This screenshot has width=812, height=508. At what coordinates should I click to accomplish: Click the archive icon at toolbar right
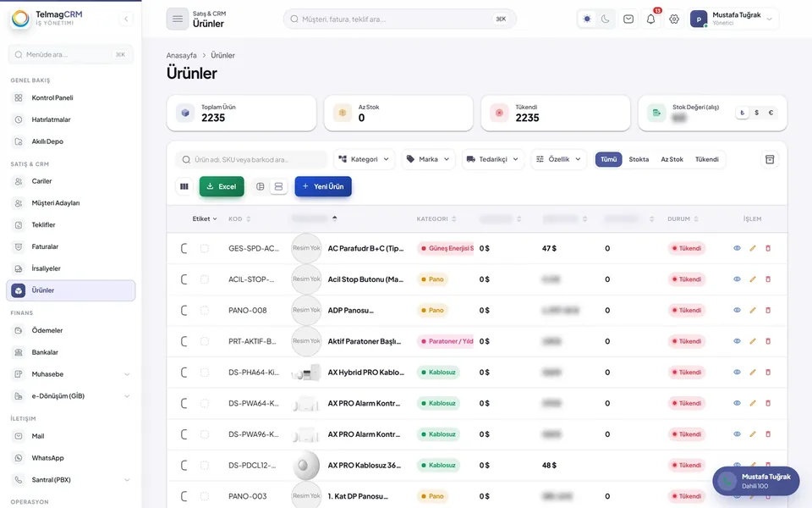[x=770, y=159]
